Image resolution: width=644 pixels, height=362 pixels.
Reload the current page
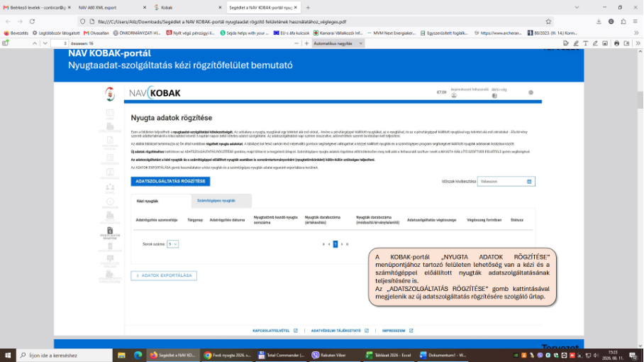[x=32, y=21]
